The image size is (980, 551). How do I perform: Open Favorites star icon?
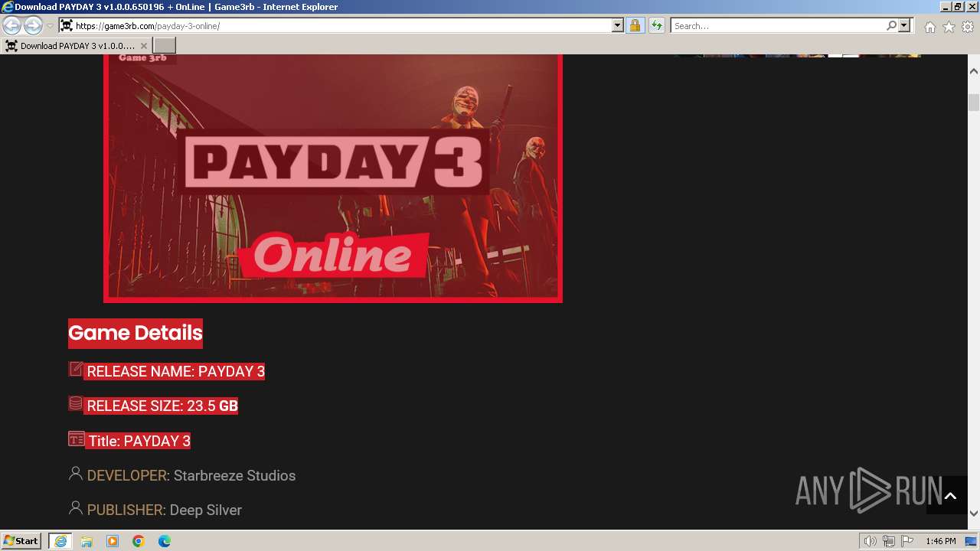949,27
